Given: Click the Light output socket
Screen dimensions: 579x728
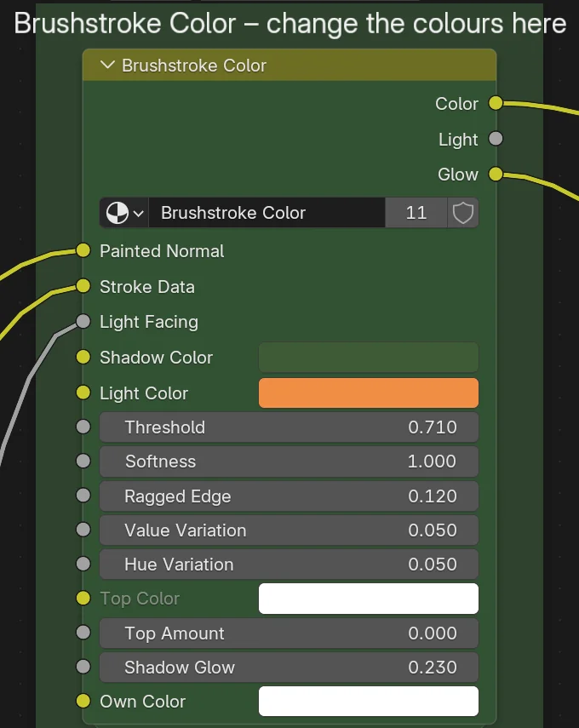Looking at the screenshot, I should tap(496, 138).
